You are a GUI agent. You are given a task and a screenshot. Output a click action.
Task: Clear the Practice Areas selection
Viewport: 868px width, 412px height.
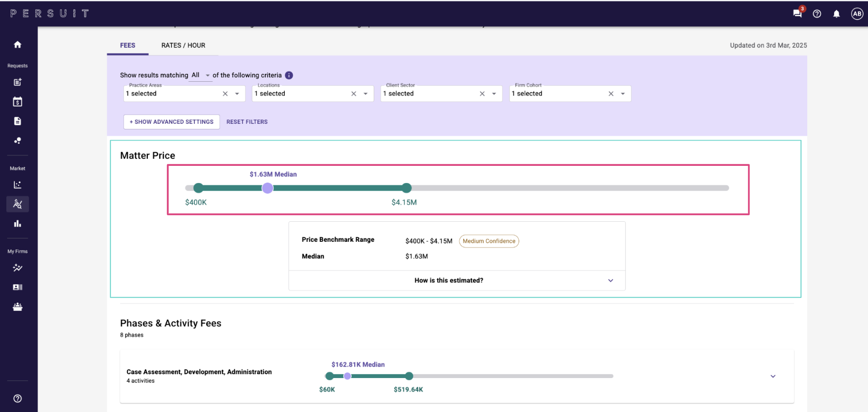coord(225,94)
